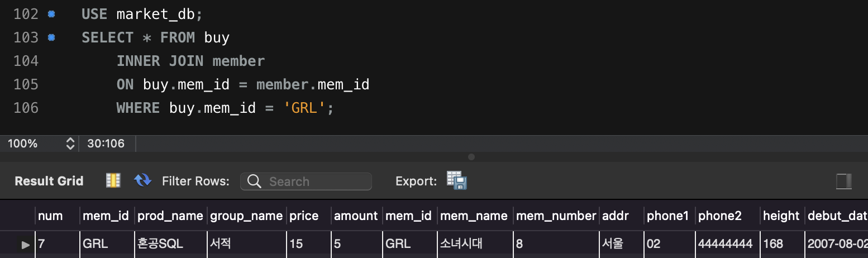Toggle the side panel wrap icon
The image size is (868, 258).
click(x=843, y=181)
